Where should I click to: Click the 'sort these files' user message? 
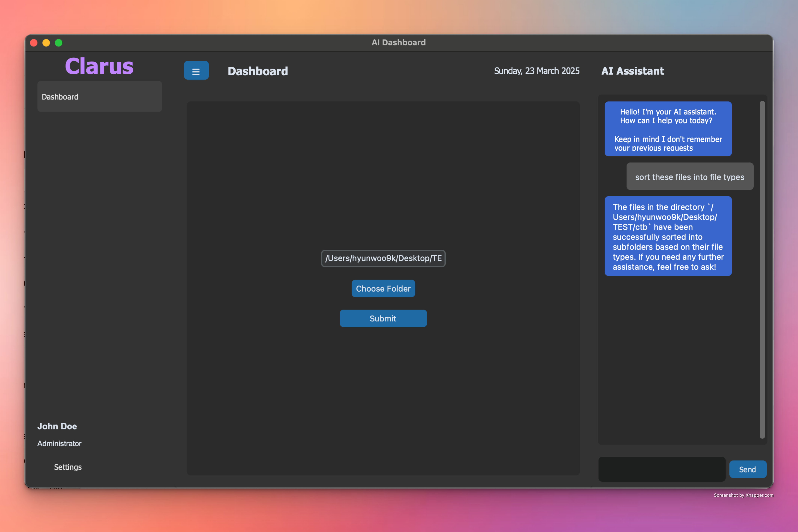point(689,177)
